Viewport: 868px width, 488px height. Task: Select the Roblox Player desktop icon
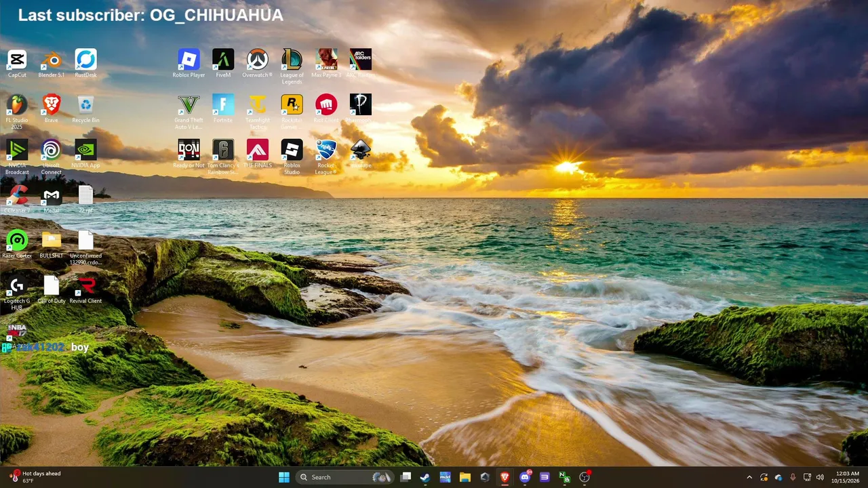tap(189, 63)
